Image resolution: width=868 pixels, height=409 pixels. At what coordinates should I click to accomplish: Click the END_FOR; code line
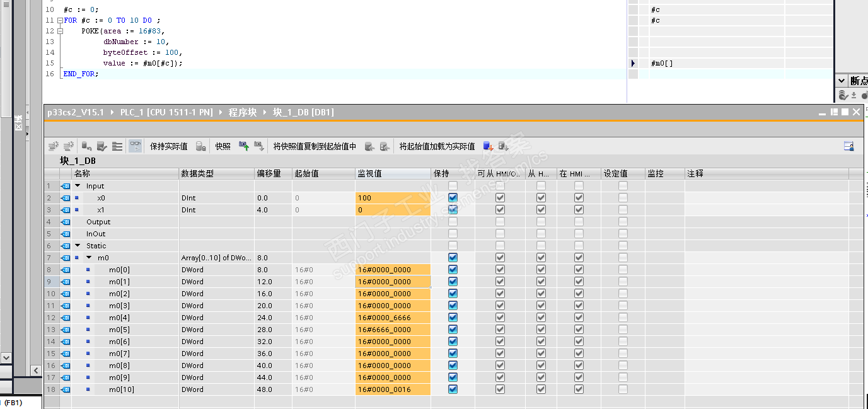point(81,74)
